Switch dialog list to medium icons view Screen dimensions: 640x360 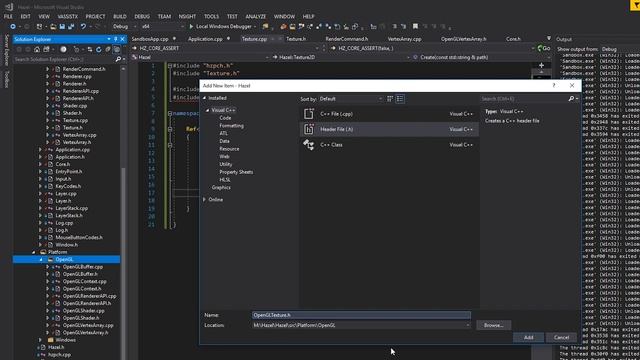coord(390,99)
